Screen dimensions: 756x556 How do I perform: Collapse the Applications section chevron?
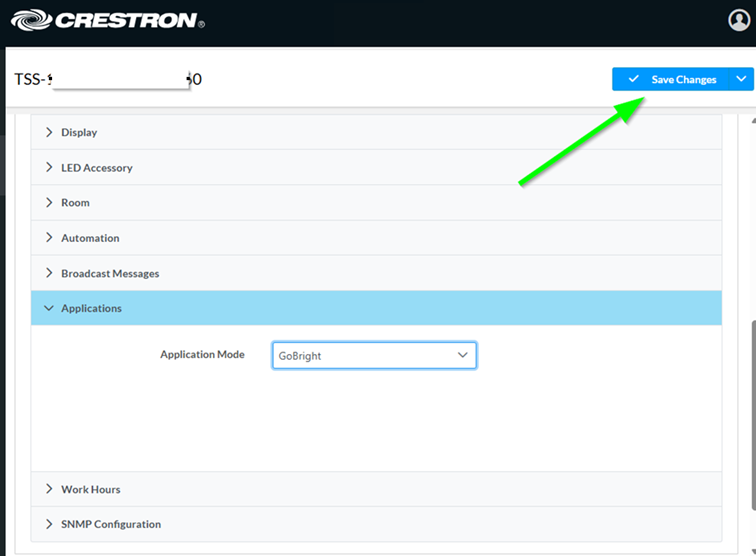coord(49,308)
